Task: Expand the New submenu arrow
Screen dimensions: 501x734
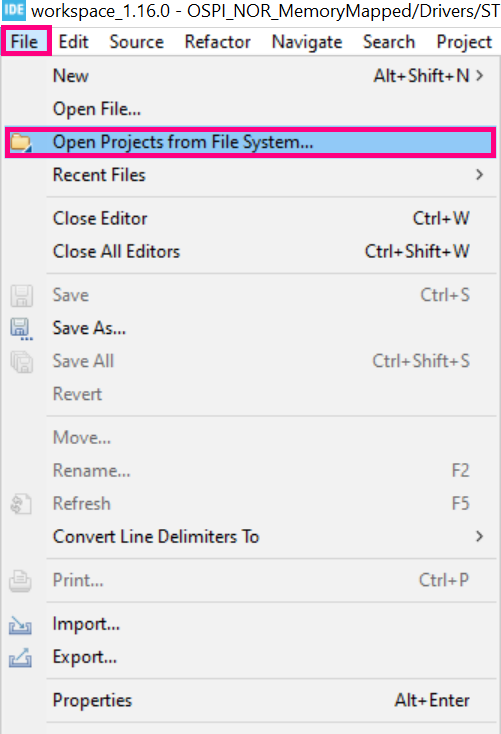Action: (x=479, y=76)
